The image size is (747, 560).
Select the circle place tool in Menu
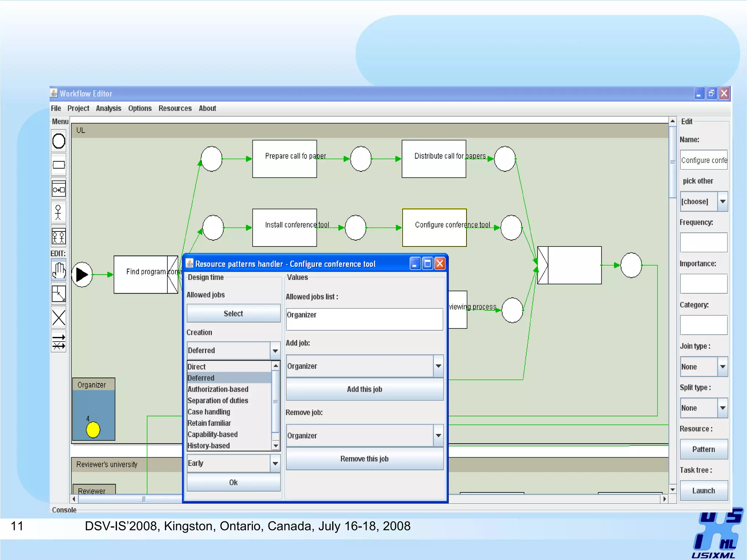click(58, 141)
